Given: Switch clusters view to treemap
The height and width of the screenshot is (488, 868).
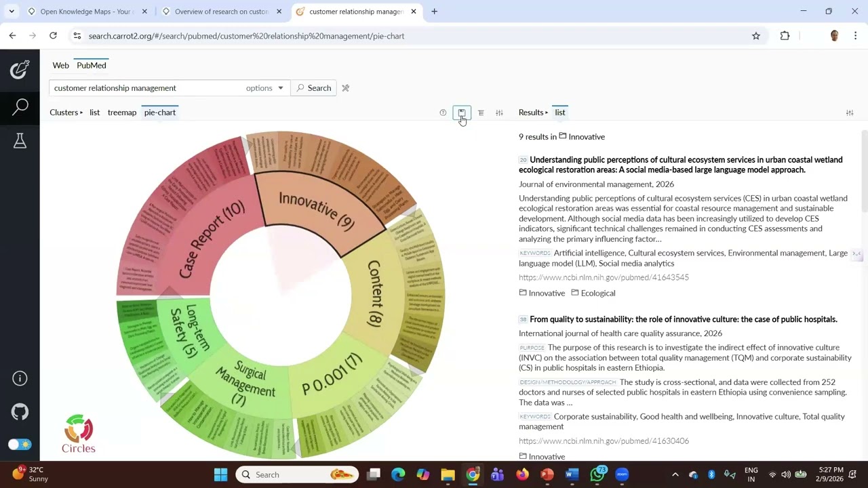Looking at the screenshot, I should [122, 113].
